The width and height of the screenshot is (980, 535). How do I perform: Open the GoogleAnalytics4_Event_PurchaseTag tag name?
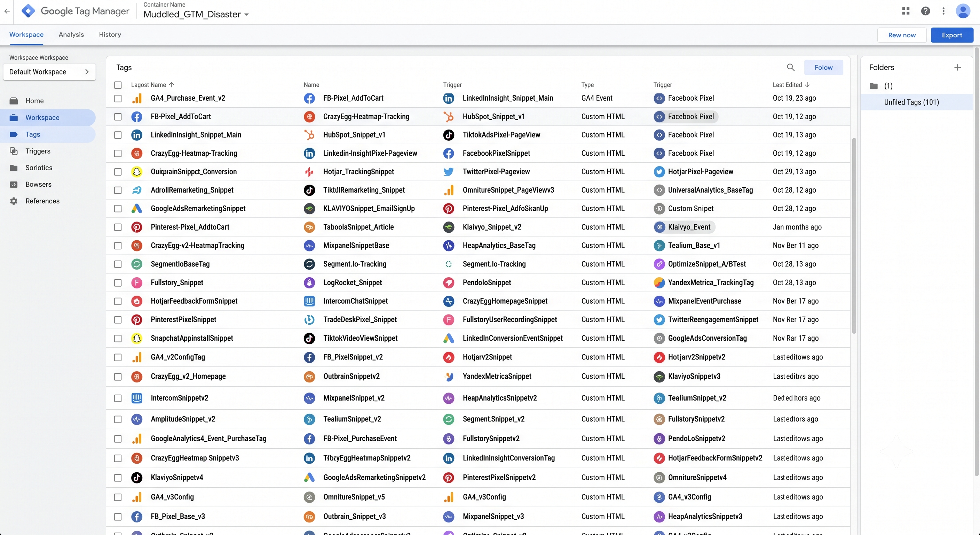(208, 439)
